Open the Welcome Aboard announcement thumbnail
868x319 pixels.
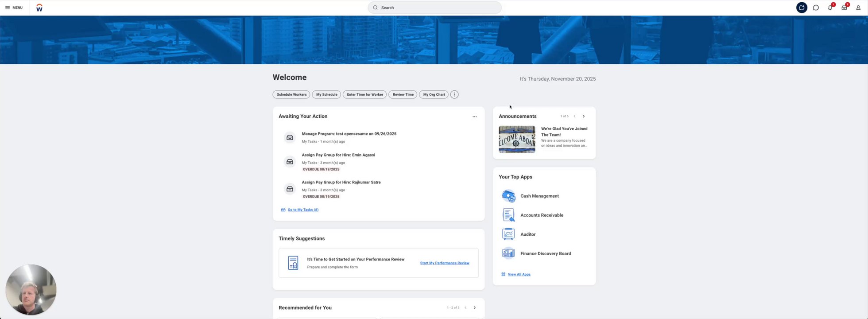pos(517,139)
